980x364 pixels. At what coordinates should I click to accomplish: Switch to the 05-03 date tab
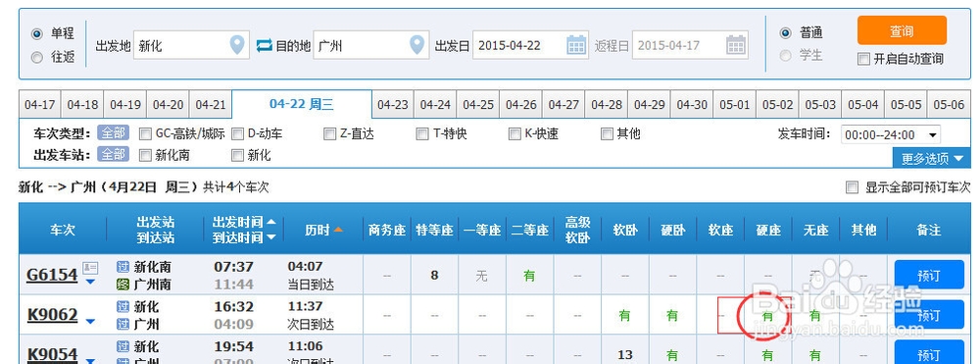820,104
